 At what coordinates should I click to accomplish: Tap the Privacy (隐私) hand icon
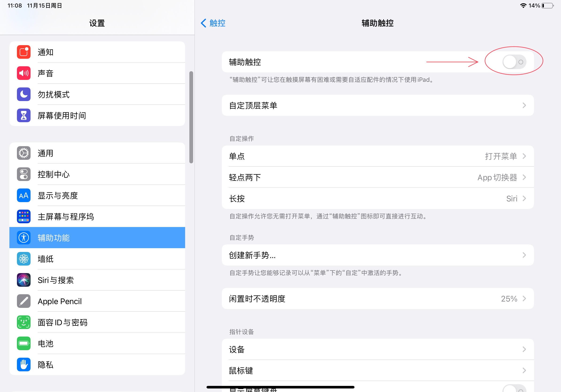pos(24,364)
